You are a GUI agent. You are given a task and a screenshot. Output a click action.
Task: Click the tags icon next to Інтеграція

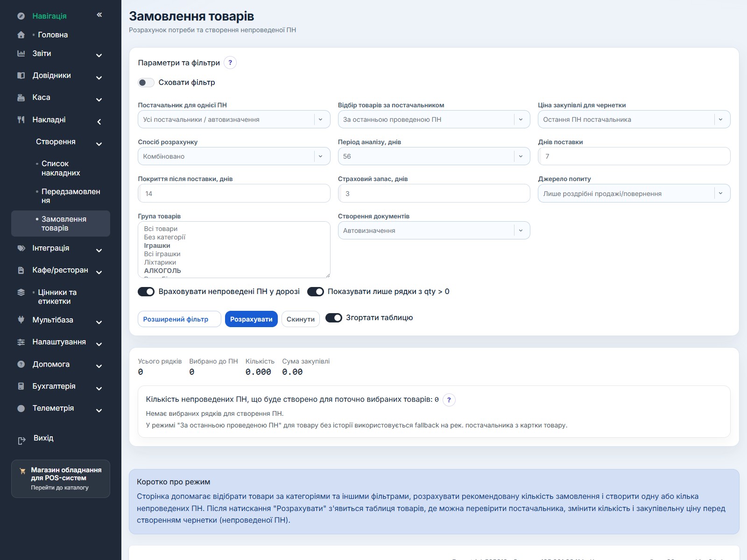[x=21, y=248]
